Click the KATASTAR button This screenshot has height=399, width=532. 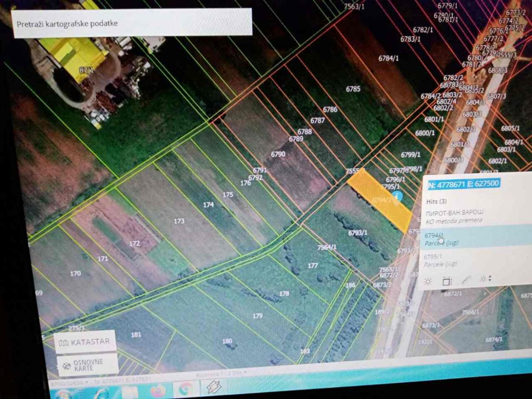click(85, 342)
